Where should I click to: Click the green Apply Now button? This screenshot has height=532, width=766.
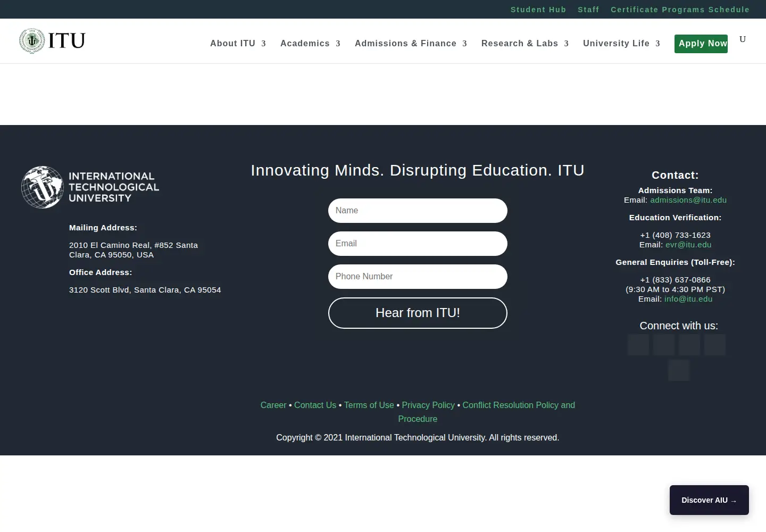click(x=701, y=44)
